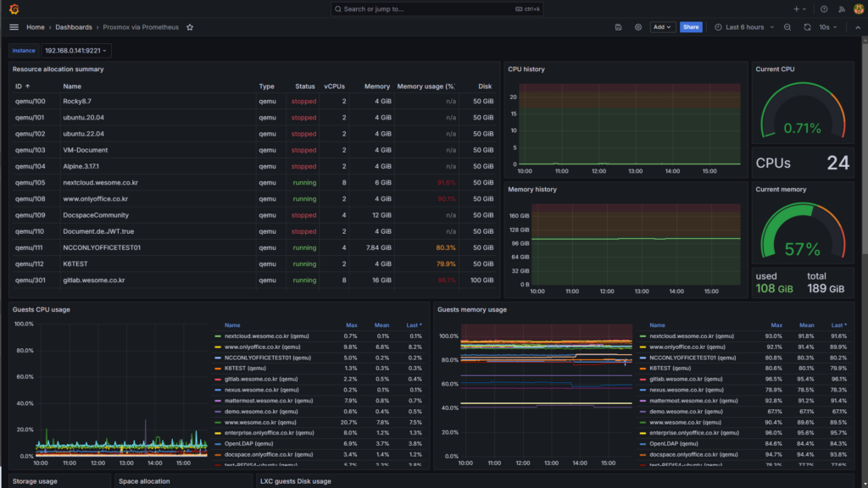This screenshot has width=868, height=488.
Task: Toggle nextcloud.wesome.co.kr series in CPU legend
Action: (x=267, y=335)
